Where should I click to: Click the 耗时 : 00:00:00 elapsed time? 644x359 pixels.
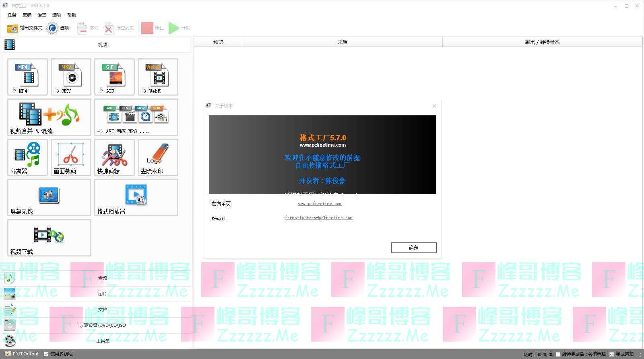(539, 355)
